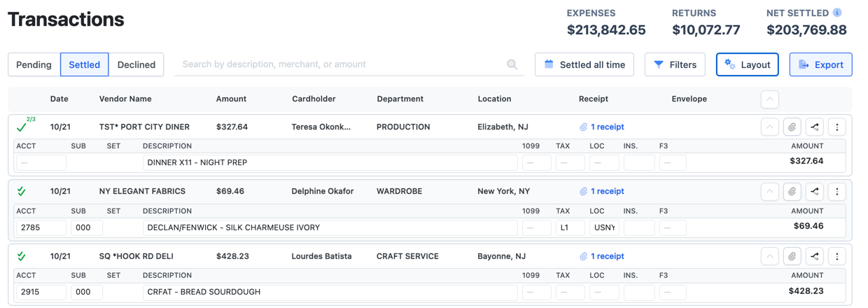The image size is (868, 308).
Task: Click the 1099 field for Port City Diner
Action: pos(537,162)
